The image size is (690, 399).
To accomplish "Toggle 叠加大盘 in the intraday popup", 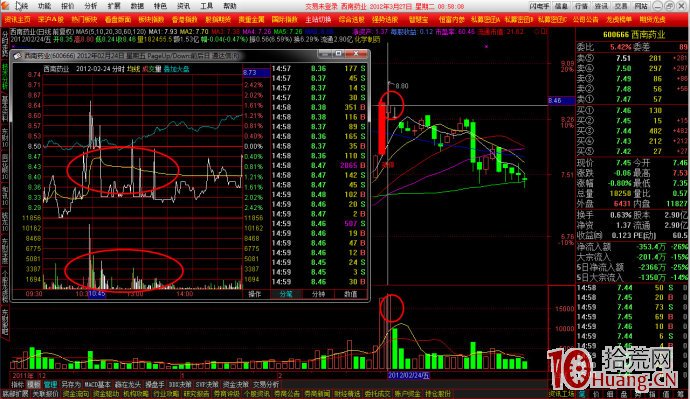I will click(176, 69).
